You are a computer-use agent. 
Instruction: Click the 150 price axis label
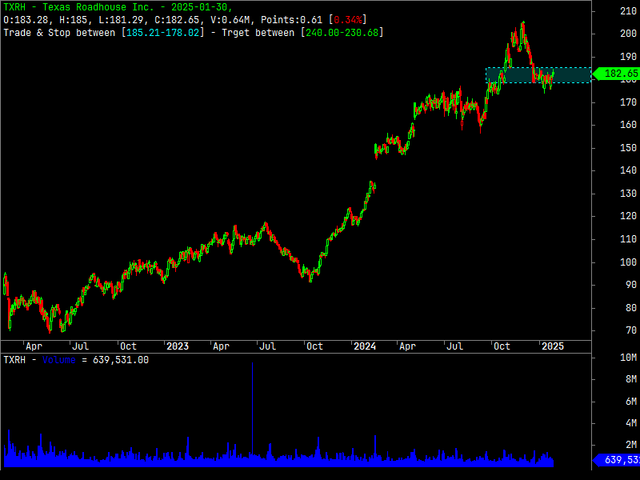coord(628,148)
